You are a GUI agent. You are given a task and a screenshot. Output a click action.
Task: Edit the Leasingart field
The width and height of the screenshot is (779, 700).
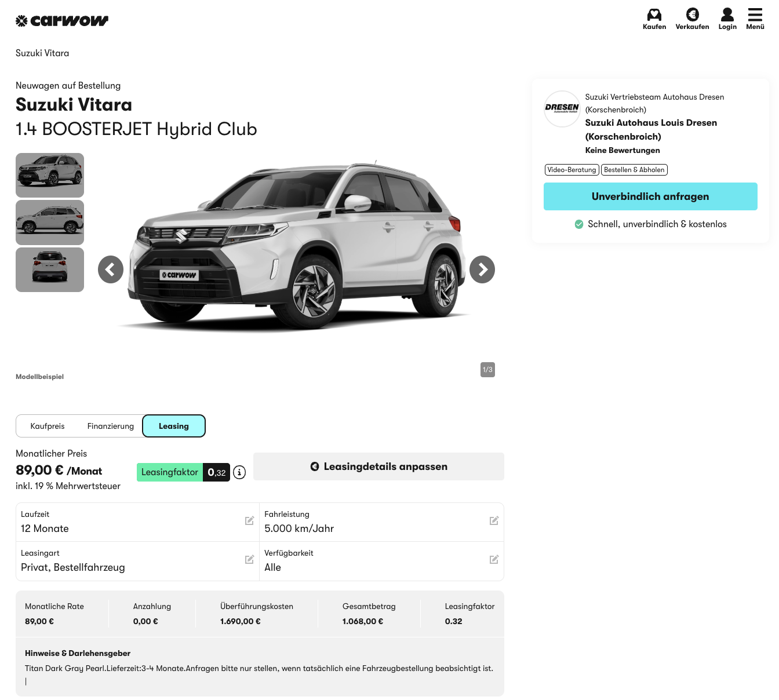249,560
